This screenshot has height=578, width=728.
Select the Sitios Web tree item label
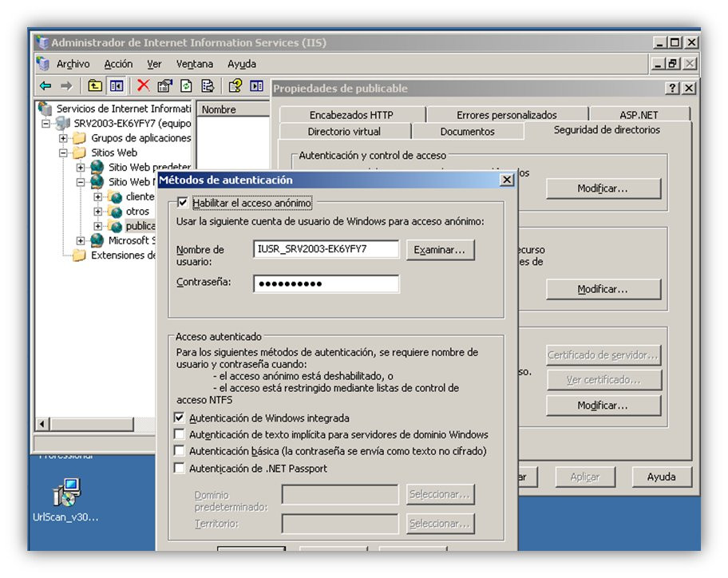tap(114, 152)
